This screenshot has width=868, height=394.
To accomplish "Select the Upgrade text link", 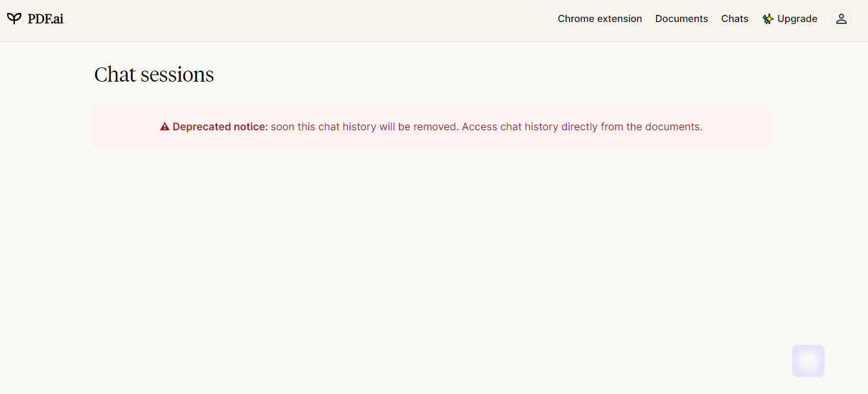I will (797, 19).
